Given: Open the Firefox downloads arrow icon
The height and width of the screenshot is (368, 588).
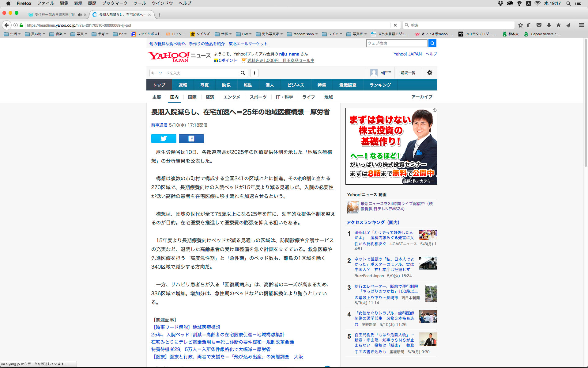Looking at the screenshot, I should coord(549,25).
